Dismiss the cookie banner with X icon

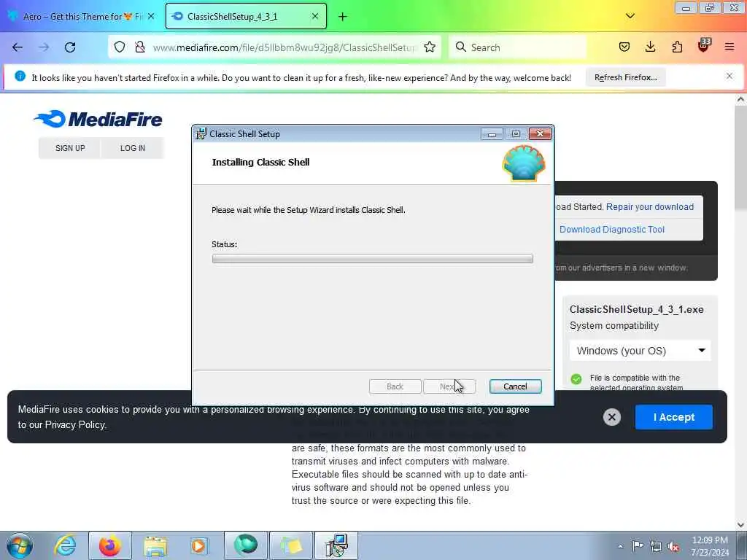coord(612,417)
